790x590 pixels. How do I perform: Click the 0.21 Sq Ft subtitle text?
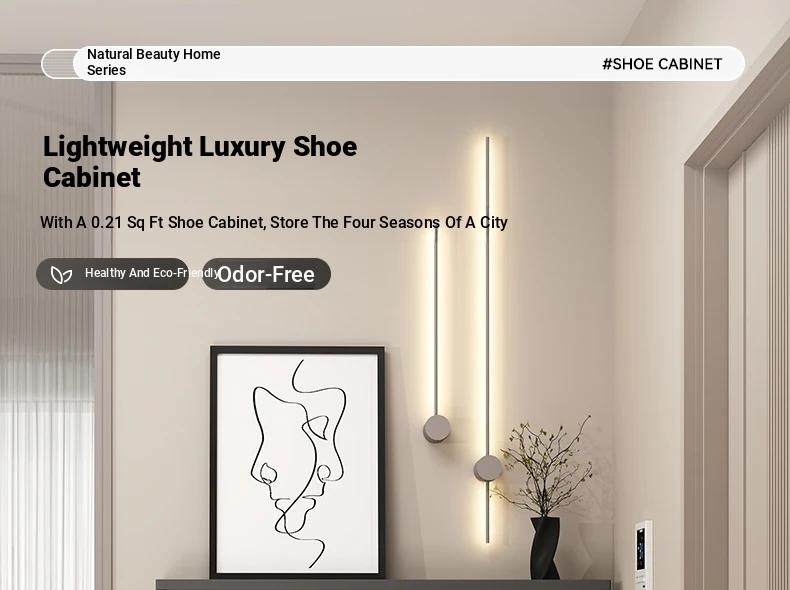pos(274,222)
